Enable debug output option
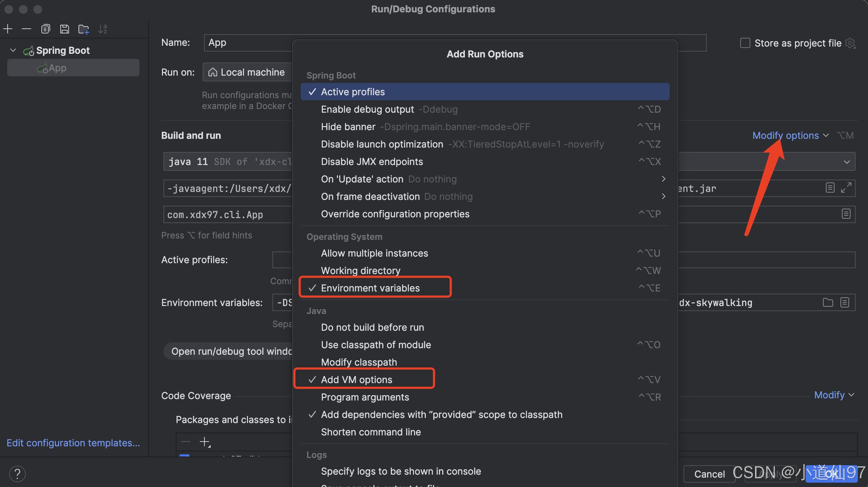The image size is (868, 487). [485, 109]
